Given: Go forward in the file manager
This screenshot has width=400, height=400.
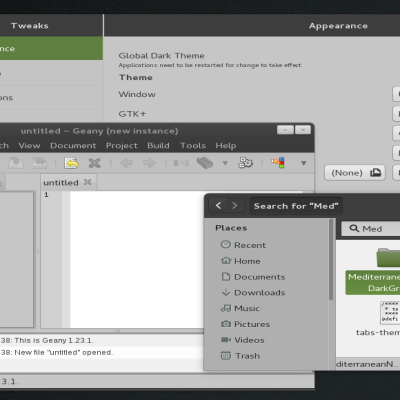Looking at the screenshot, I should coord(235,206).
